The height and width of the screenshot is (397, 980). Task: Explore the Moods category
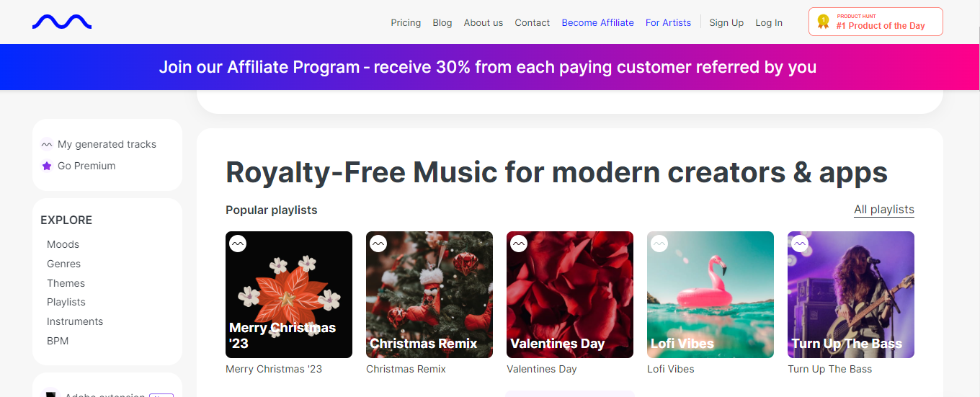[x=63, y=244]
